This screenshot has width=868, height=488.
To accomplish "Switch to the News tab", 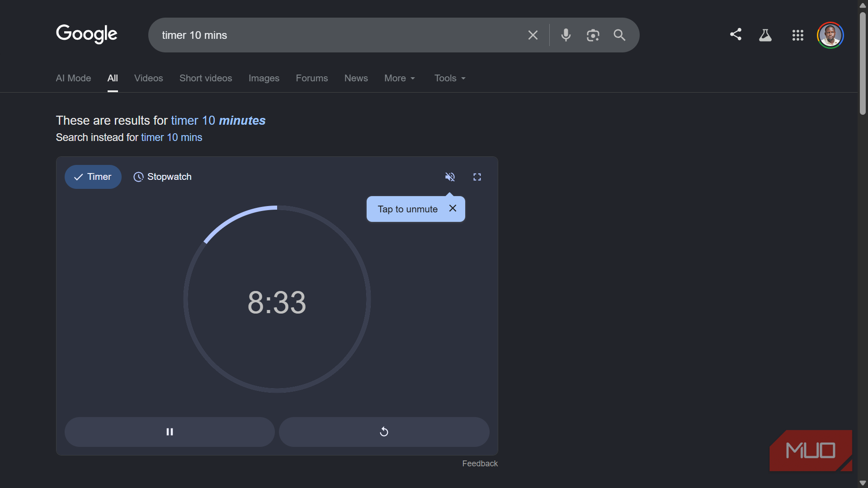I will coord(356,78).
